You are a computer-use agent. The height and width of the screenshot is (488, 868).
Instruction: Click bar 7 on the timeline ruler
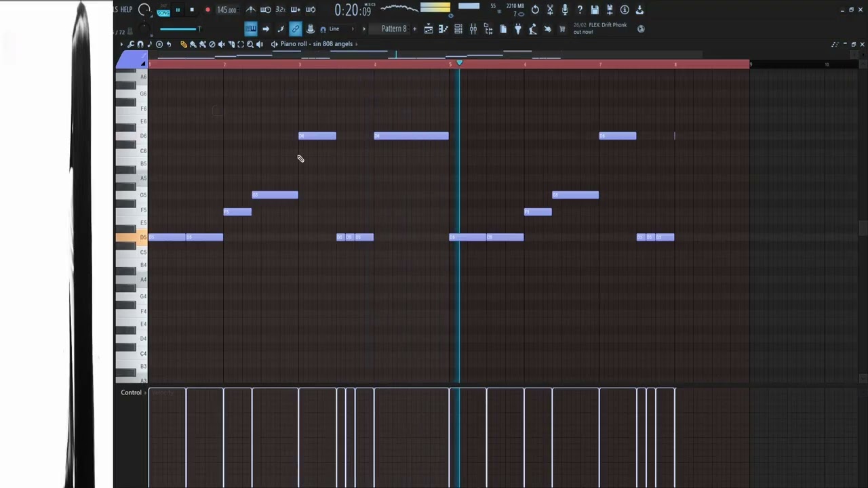coord(600,64)
